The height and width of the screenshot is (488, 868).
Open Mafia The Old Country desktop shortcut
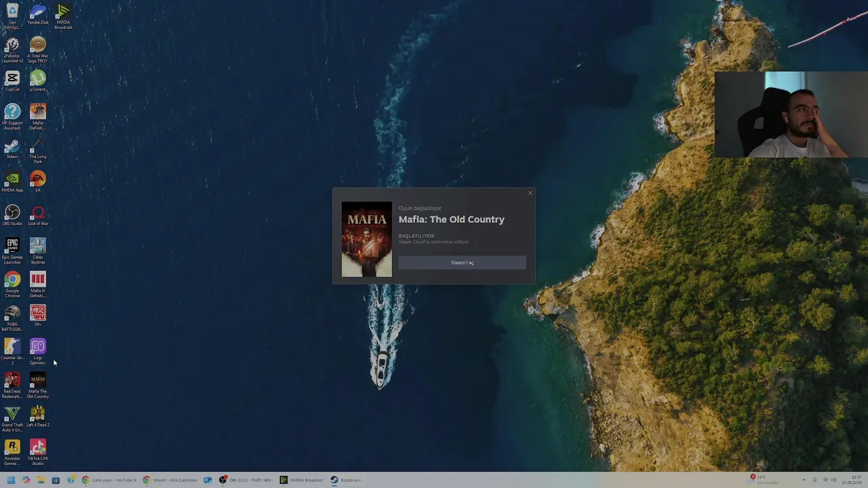tap(38, 385)
